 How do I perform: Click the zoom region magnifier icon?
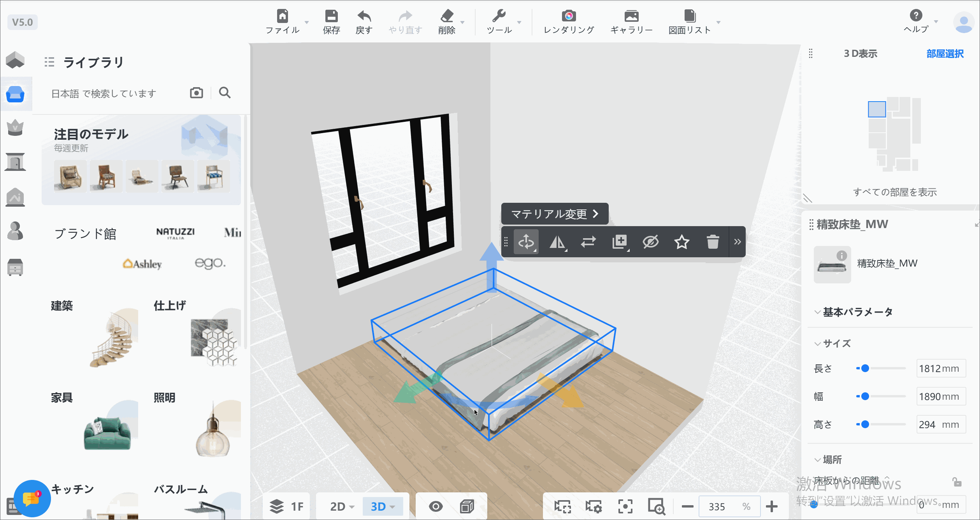656,506
